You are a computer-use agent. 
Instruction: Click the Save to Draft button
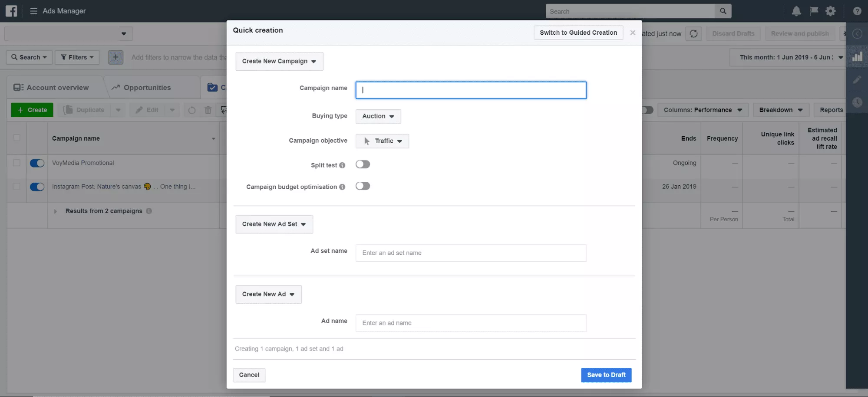click(606, 375)
